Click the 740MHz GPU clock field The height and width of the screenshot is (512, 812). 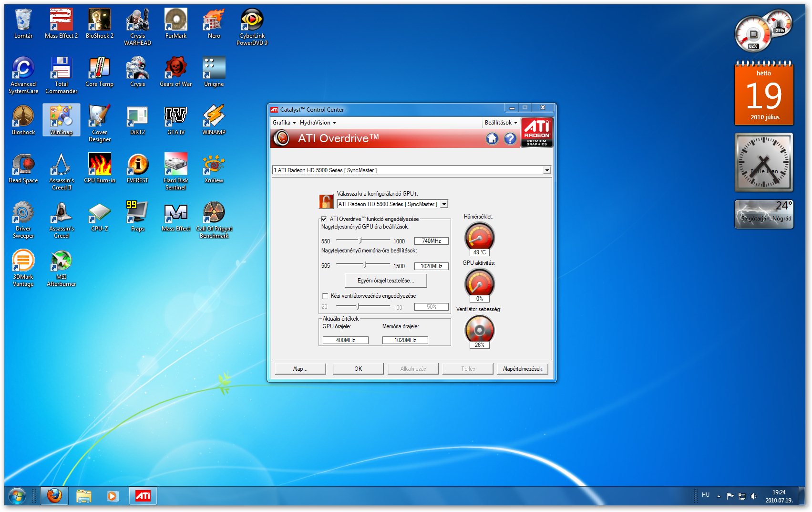(x=431, y=241)
